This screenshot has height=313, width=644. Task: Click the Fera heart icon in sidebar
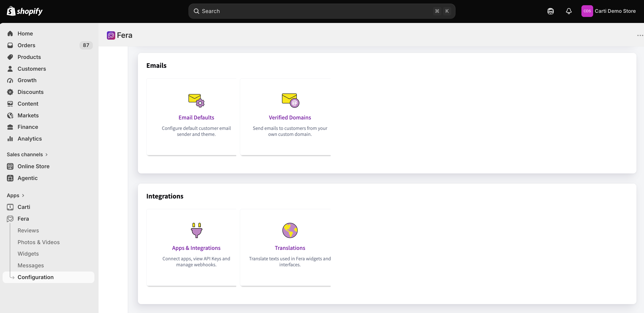tap(10, 219)
